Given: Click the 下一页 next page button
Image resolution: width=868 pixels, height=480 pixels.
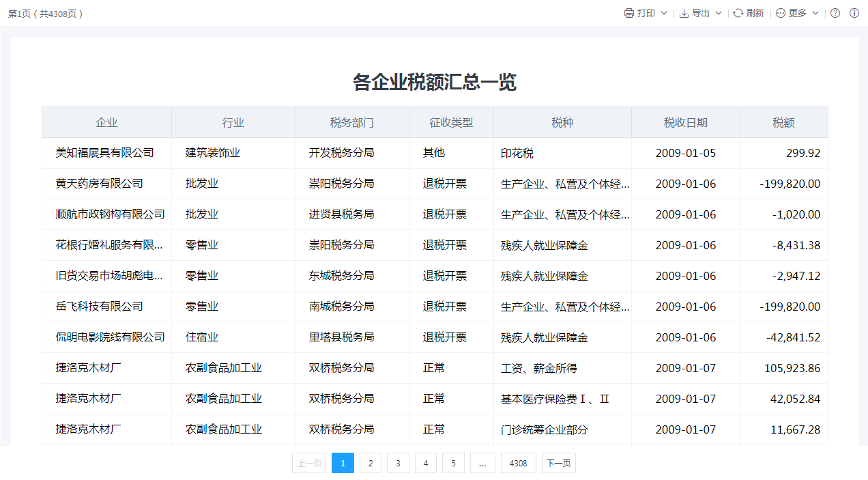Looking at the screenshot, I should pyautogui.click(x=559, y=463).
